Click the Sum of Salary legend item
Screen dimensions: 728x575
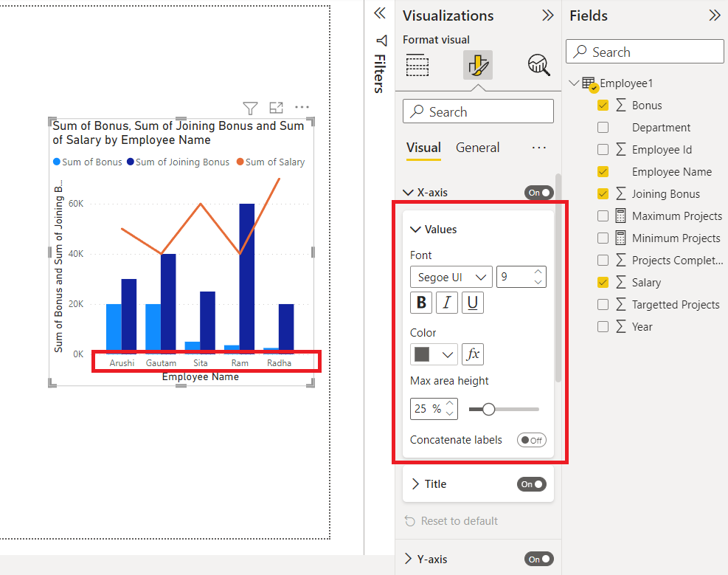[271, 162]
